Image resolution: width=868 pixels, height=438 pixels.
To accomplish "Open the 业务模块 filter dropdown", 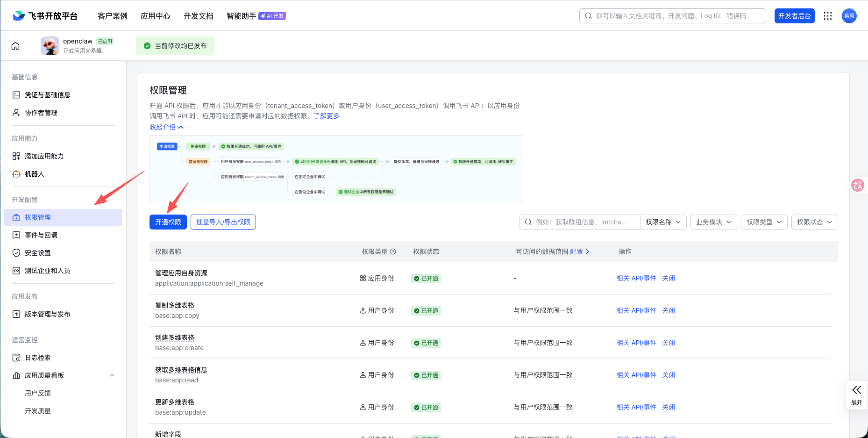I will click(x=713, y=222).
